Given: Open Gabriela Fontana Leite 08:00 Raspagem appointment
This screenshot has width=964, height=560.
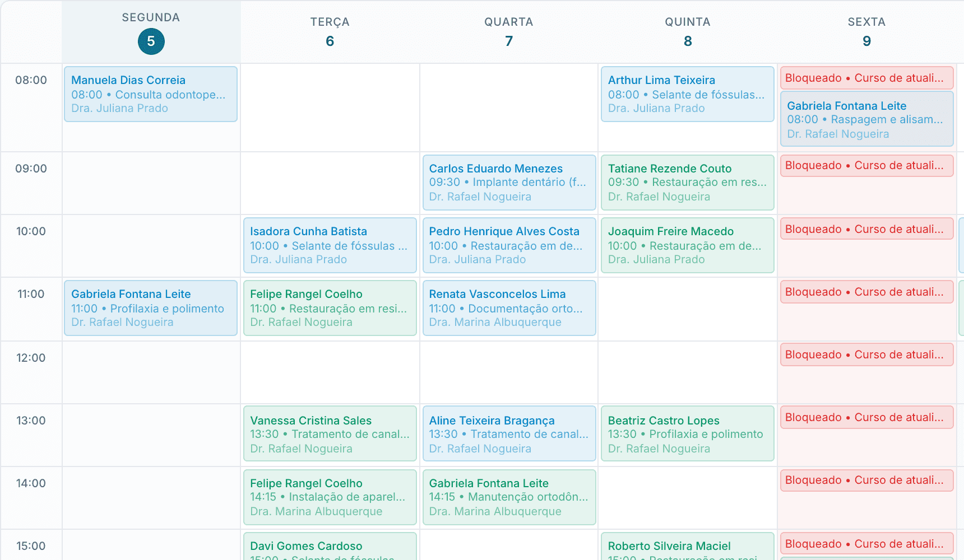Looking at the screenshot, I should pos(866,119).
